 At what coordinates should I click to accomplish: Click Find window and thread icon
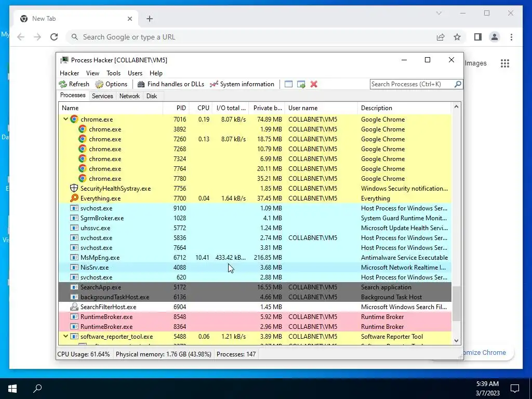301,84
